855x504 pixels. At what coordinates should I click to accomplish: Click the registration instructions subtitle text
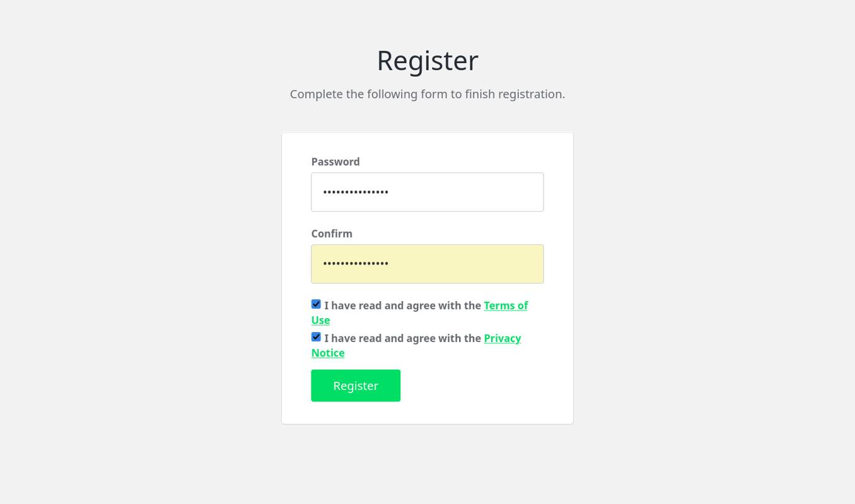coord(427,94)
